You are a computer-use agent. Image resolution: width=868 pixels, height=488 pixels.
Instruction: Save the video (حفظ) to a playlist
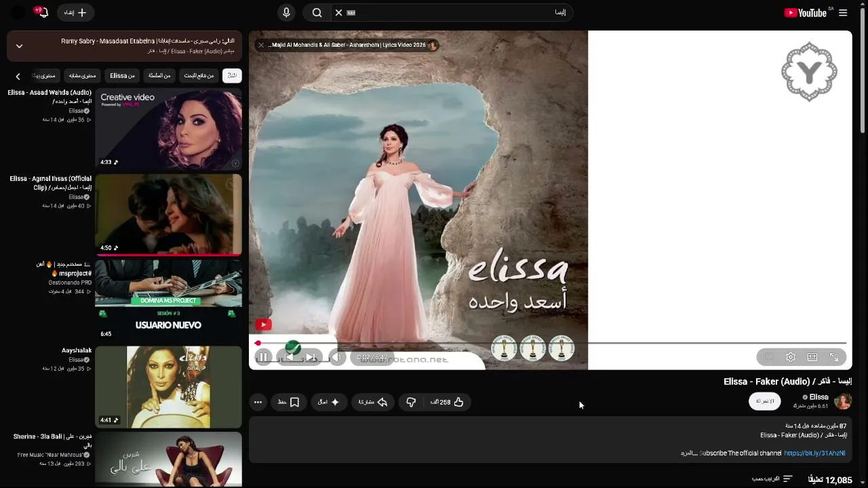pos(289,402)
